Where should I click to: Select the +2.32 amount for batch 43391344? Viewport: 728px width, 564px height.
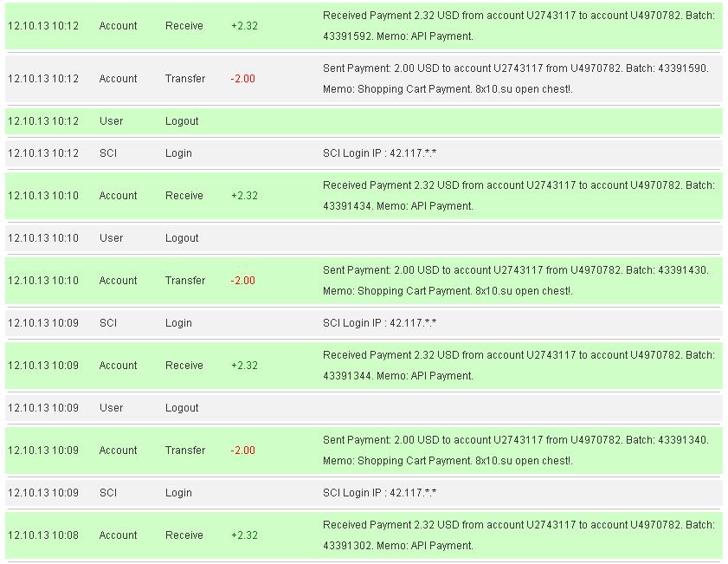click(244, 366)
